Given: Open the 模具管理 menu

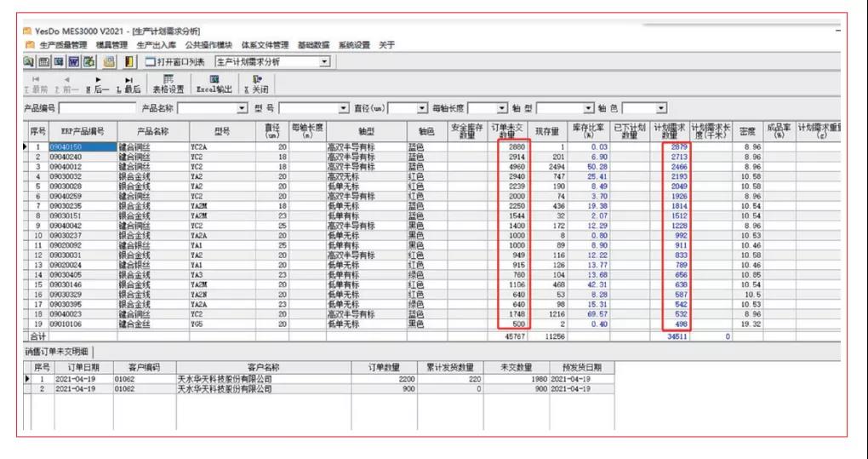Looking at the screenshot, I should point(111,45).
